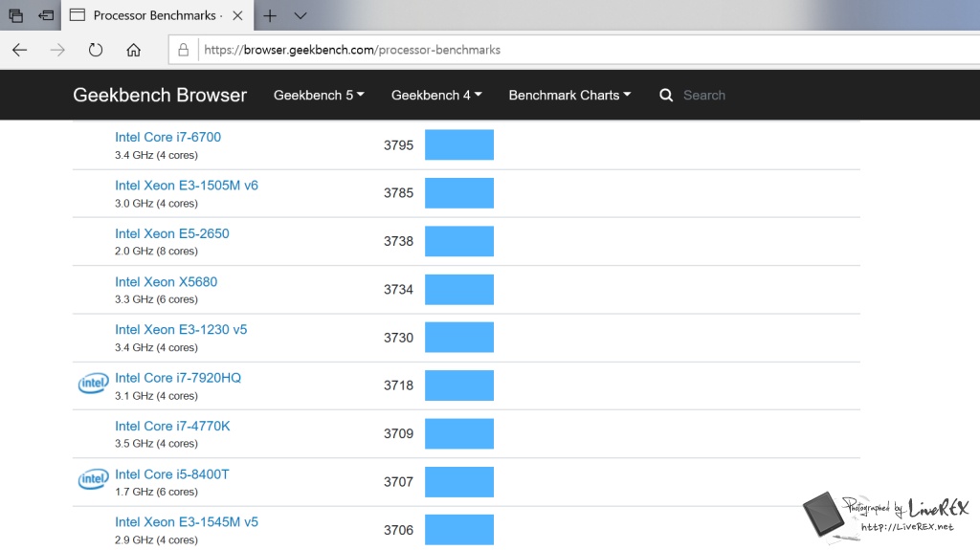
Task: Click the blue score bar for i7-6700
Action: click(x=459, y=144)
